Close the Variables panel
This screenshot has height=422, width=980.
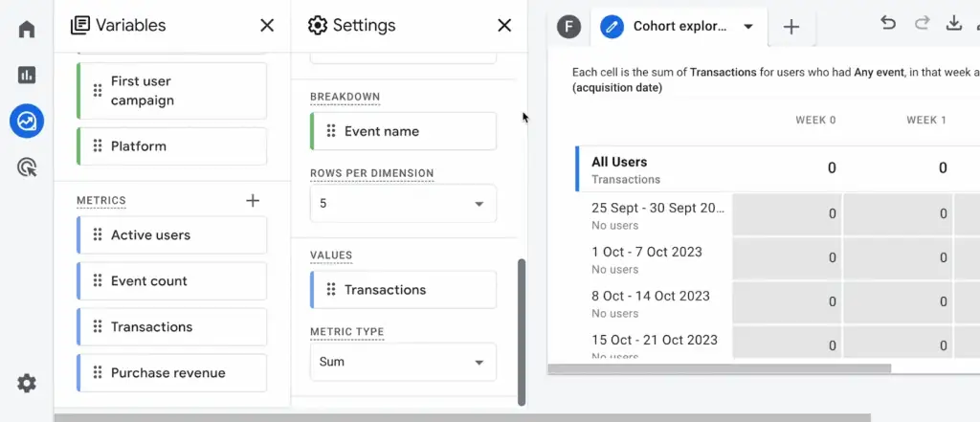(267, 26)
